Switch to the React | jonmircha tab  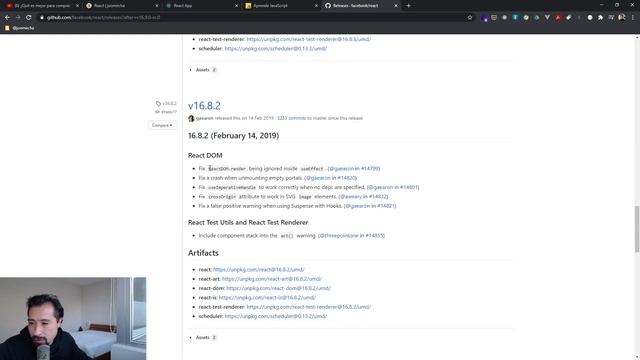pos(122,6)
